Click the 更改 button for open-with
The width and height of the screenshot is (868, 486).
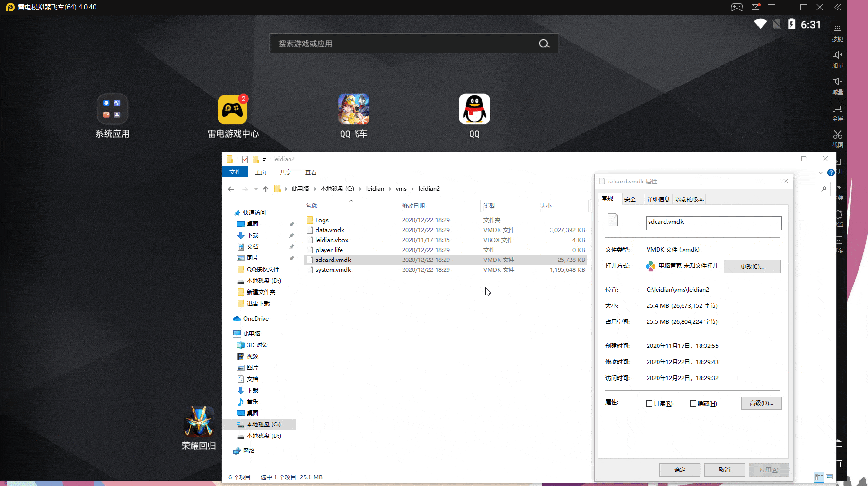[x=752, y=267]
